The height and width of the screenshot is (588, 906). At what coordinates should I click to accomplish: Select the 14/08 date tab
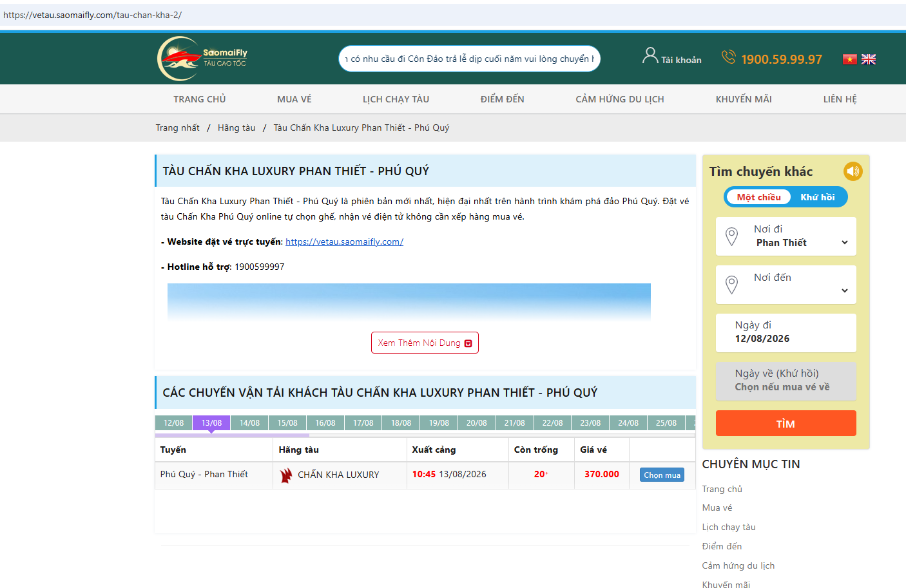point(249,423)
